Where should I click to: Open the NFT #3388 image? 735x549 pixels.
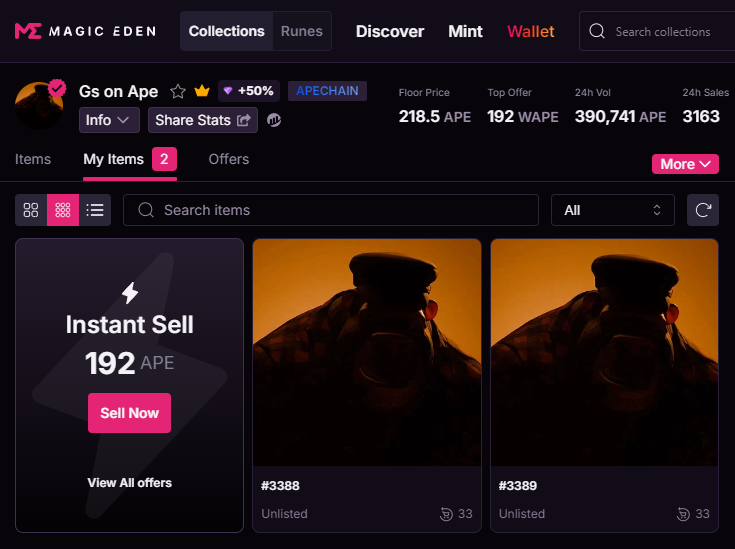point(367,353)
